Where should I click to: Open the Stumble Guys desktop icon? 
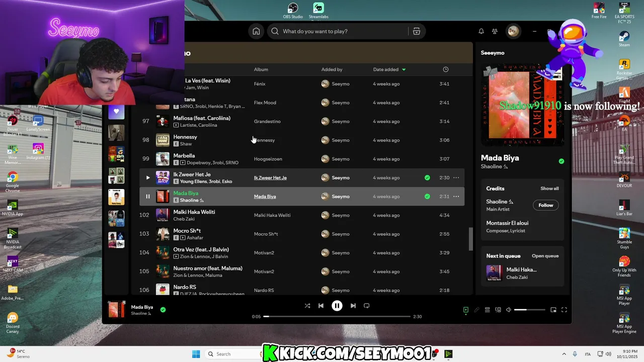[624, 238]
